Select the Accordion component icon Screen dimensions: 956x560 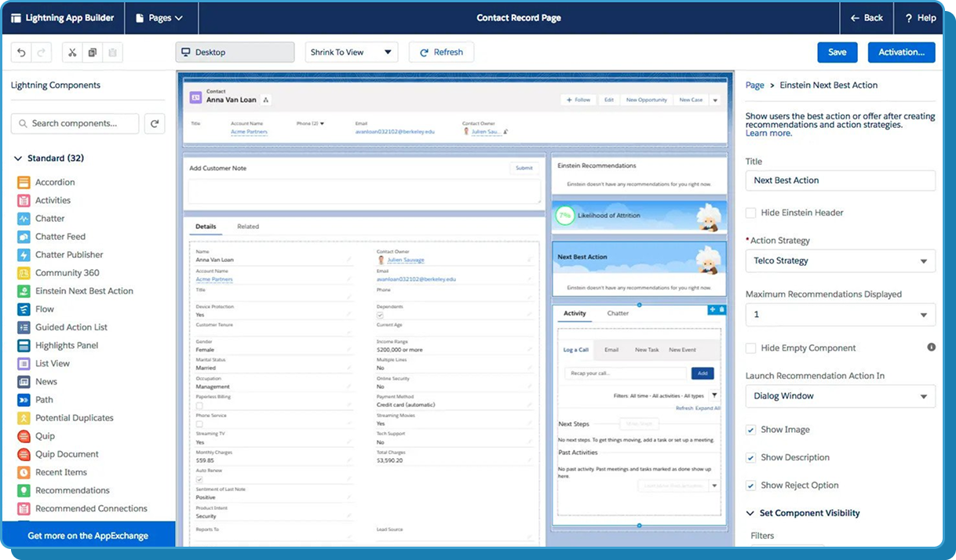point(23,182)
